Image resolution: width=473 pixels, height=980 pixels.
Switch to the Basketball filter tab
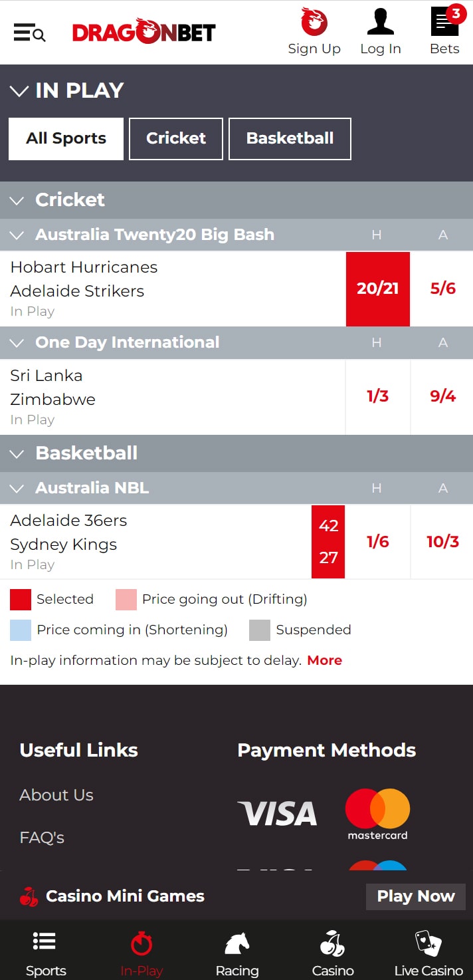[x=290, y=138]
